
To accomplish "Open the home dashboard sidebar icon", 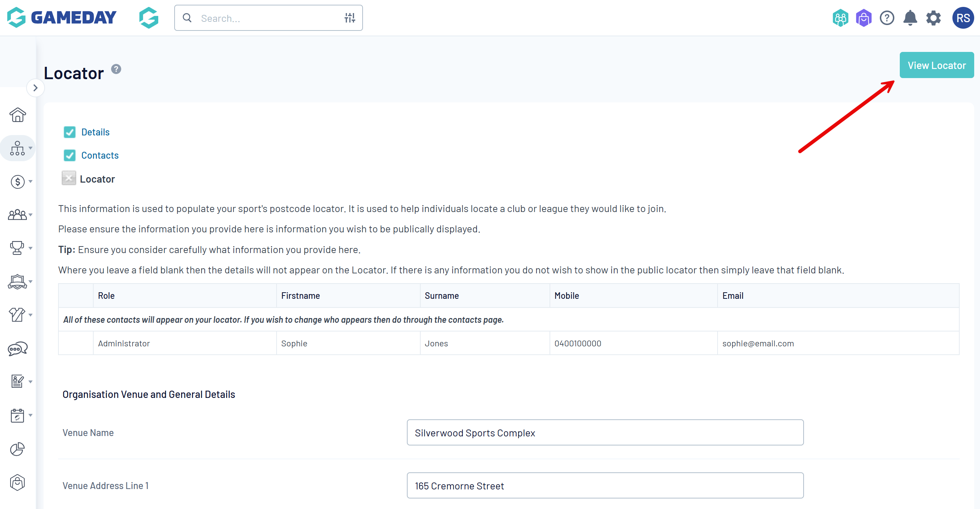I will [17, 114].
